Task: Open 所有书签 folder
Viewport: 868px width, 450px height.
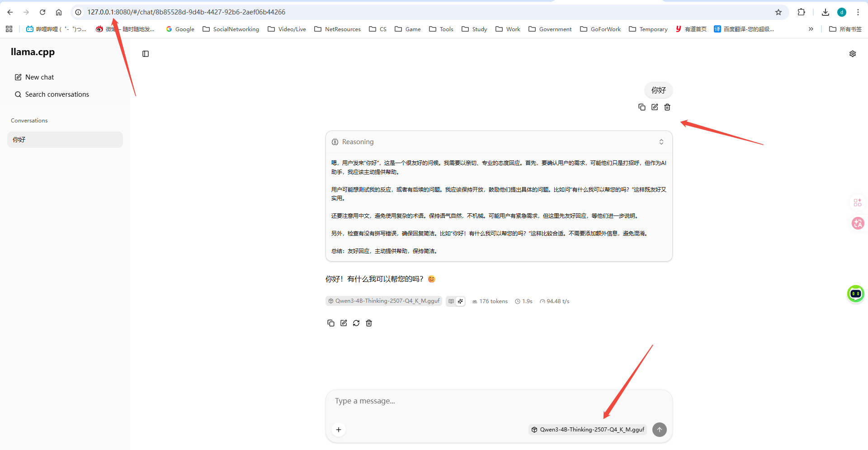Action: [845, 29]
